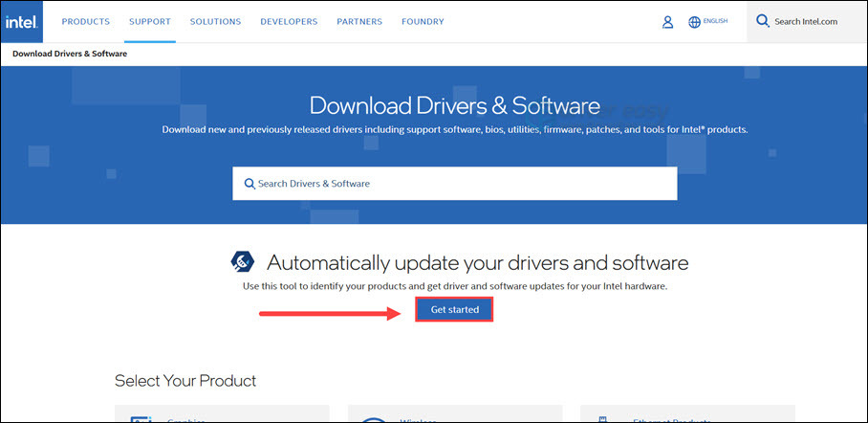The image size is (868, 423).
Task: Open the Partners menu
Action: click(x=359, y=21)
